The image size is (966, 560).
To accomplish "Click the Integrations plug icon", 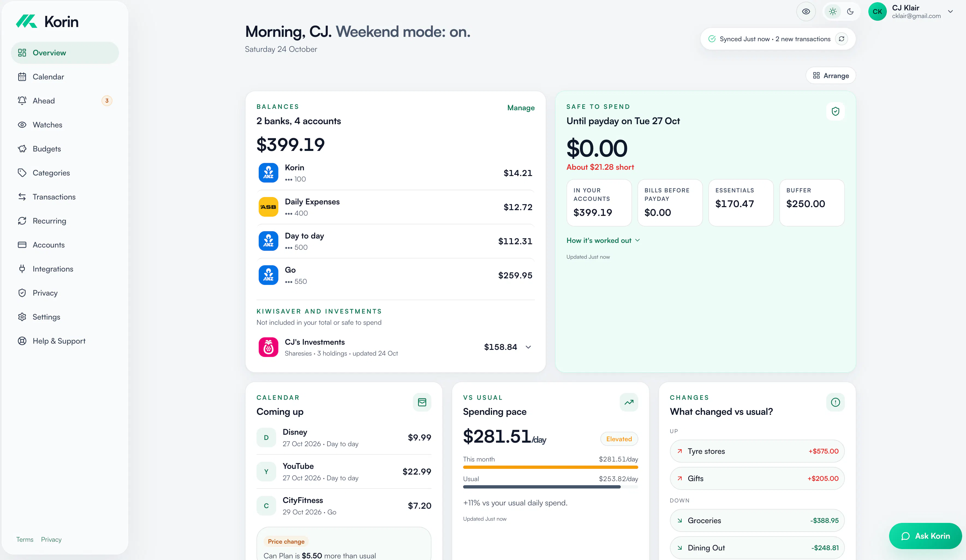I will [x=22, y=269].
